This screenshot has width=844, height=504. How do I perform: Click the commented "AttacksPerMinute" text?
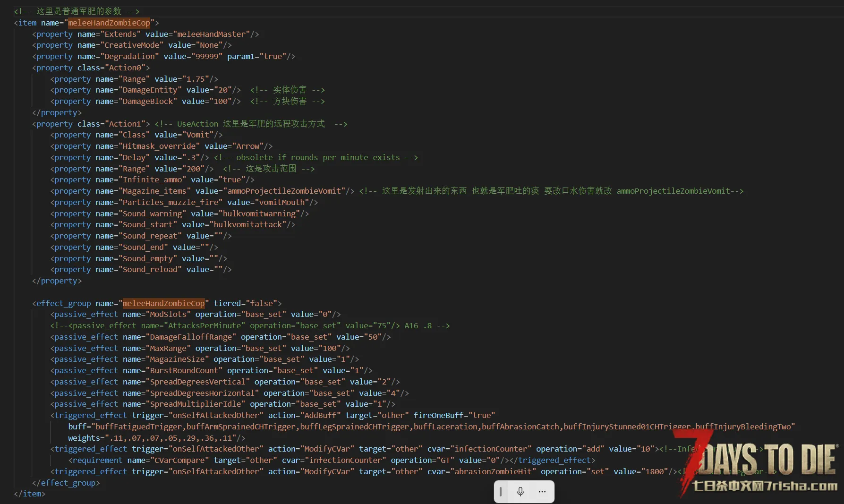point(204,326)
